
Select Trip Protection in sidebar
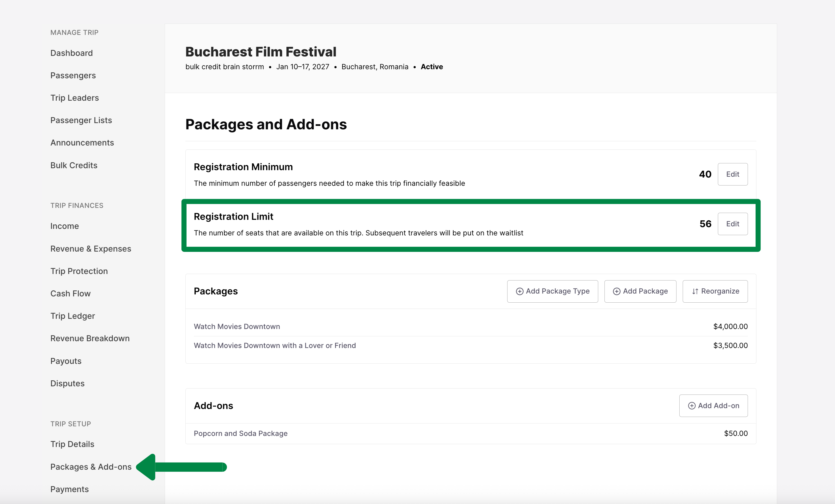[79, 271]
